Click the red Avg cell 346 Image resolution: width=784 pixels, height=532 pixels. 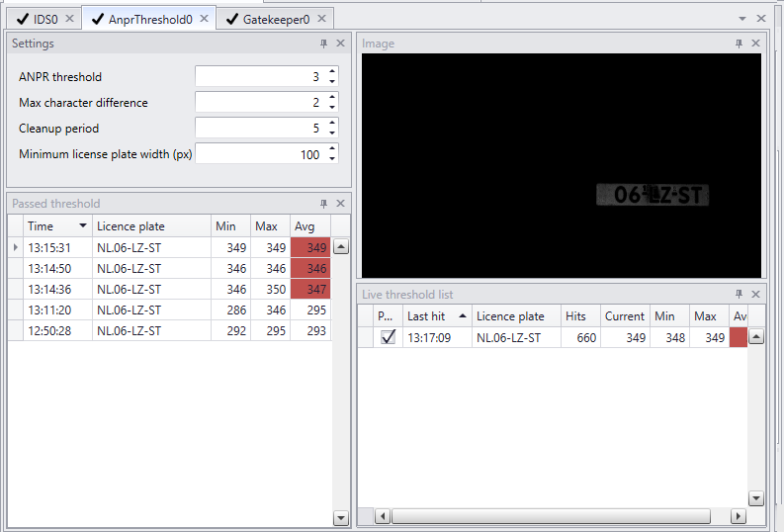pyautogui.click(x=310, y=269)
